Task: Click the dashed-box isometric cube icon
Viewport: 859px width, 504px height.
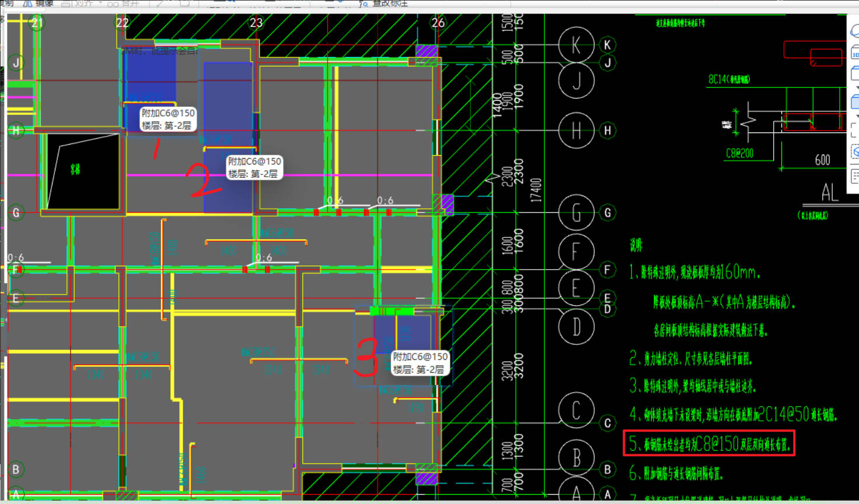Action: click(855, 152)
